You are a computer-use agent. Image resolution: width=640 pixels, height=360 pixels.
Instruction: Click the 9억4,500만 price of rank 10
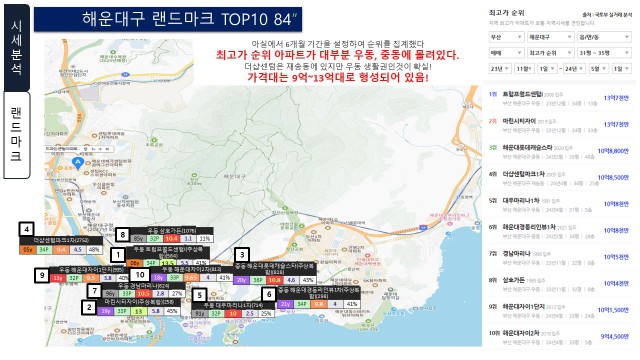pyautogui.click(x=615, y=337)
